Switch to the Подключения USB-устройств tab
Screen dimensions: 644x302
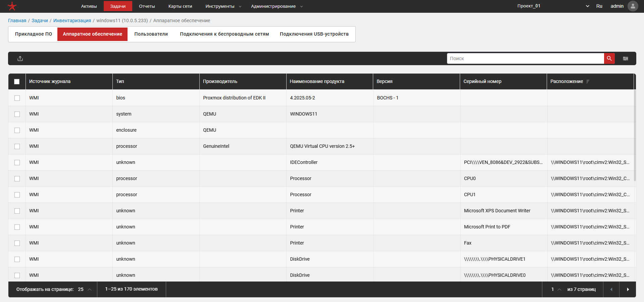[x=314, y=34]
